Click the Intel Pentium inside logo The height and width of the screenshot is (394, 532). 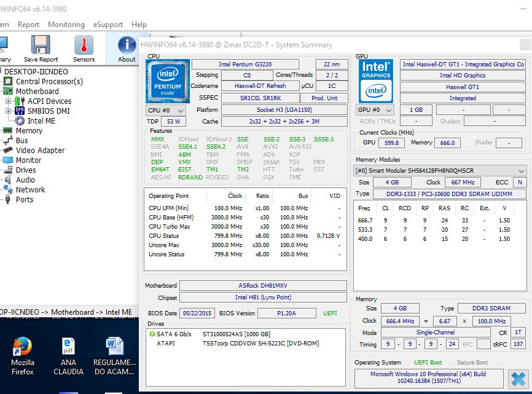pos(168,81)
